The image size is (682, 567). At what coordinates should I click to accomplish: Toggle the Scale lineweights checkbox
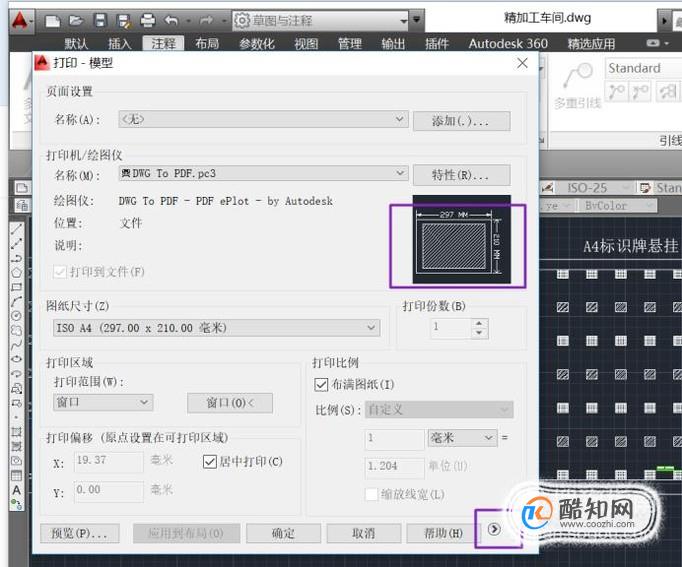tap(371, 494)
